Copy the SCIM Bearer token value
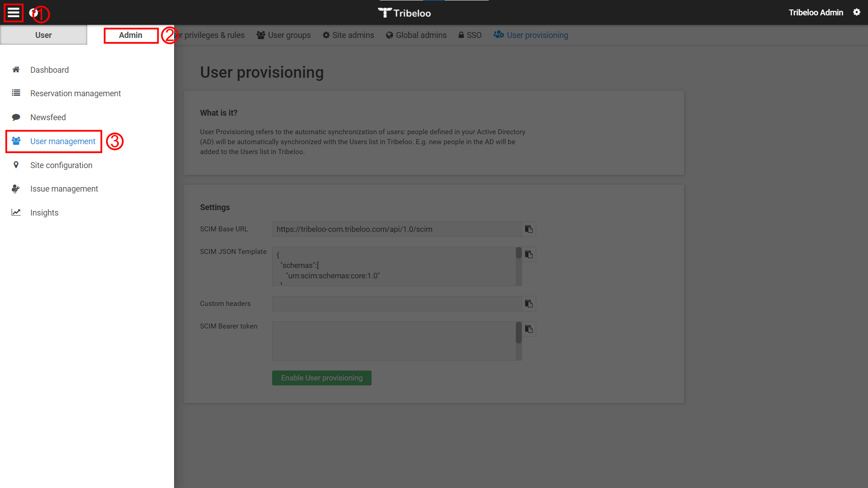The width and height of the screenshot is (868, 488). click(529, 329)
